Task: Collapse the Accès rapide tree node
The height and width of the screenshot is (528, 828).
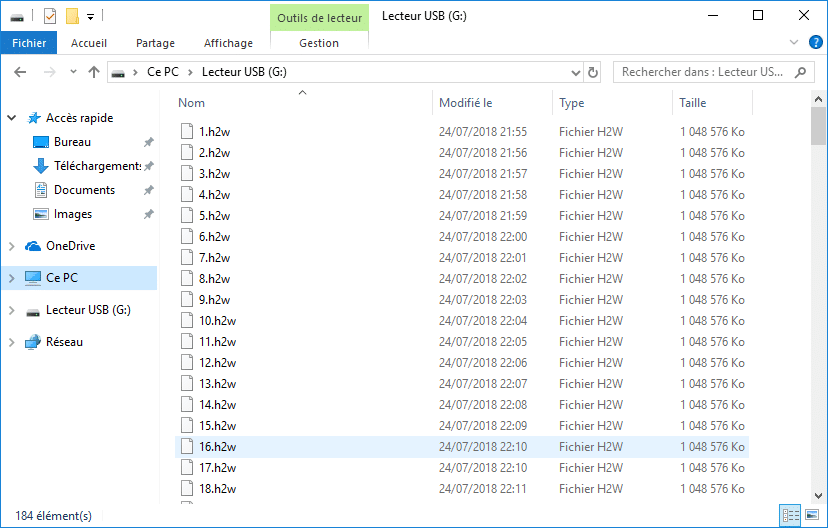Action: (x=12, y=118)
